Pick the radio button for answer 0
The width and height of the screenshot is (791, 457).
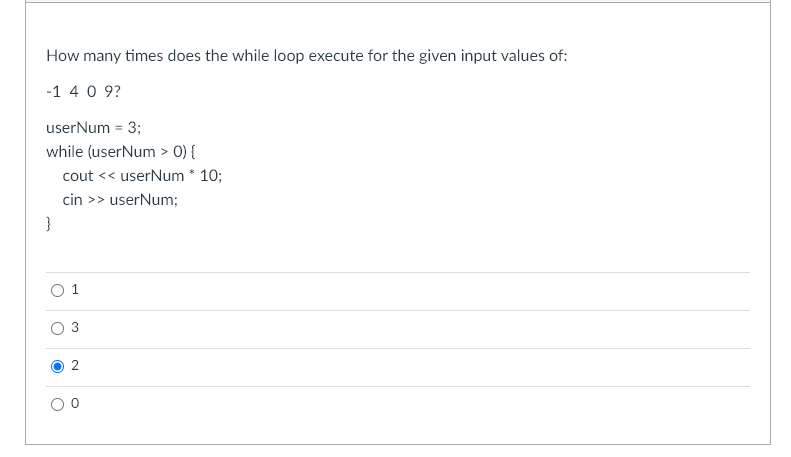[x=58, y=405]
